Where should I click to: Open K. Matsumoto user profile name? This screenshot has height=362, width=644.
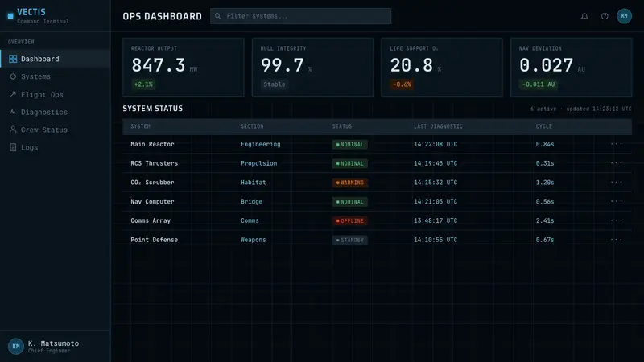click(53, 343)
